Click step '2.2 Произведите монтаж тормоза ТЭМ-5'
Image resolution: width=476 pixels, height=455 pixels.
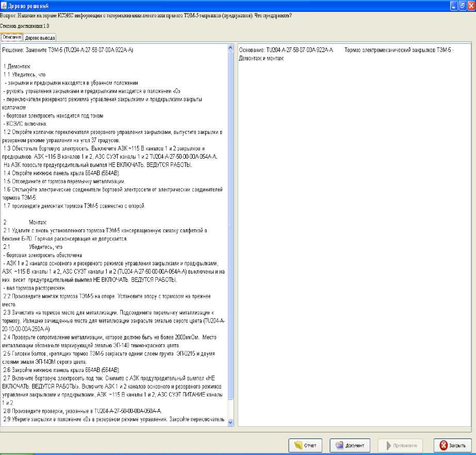[107, 300]
